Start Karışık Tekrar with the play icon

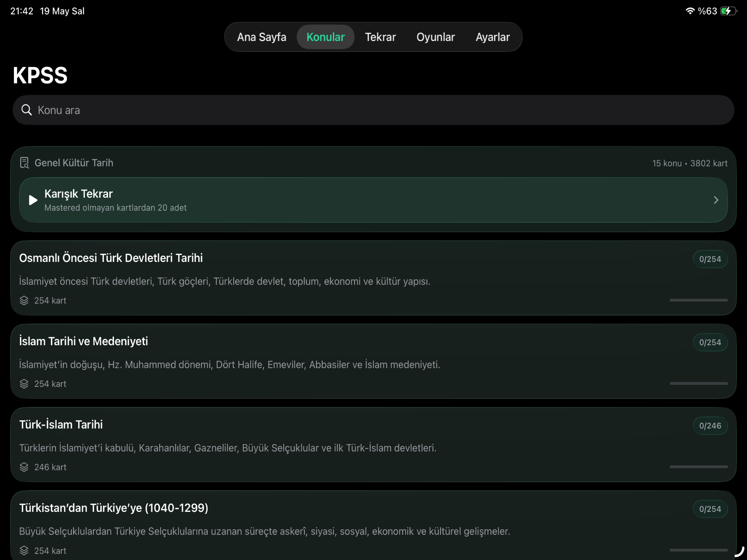[33, 200]
